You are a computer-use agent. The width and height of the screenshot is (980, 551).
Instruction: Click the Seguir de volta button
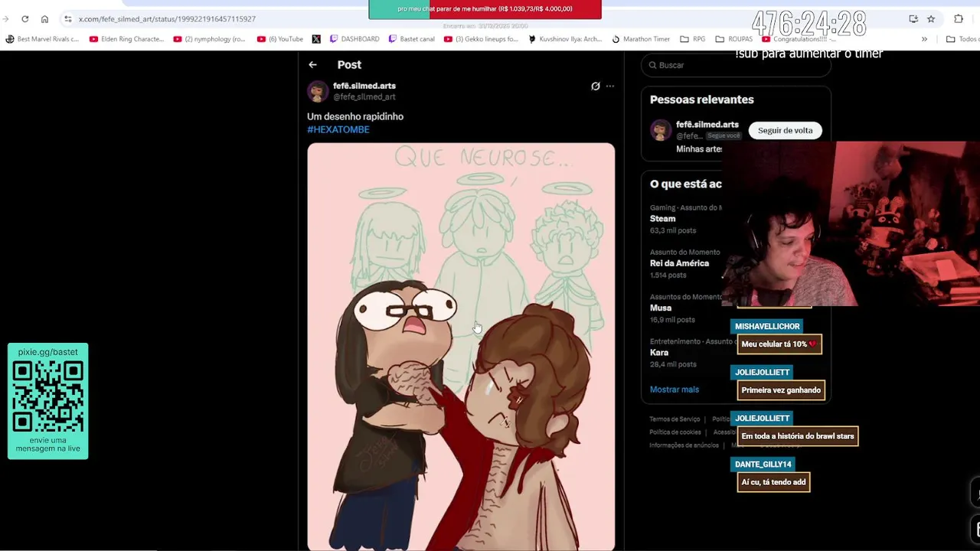785,130
